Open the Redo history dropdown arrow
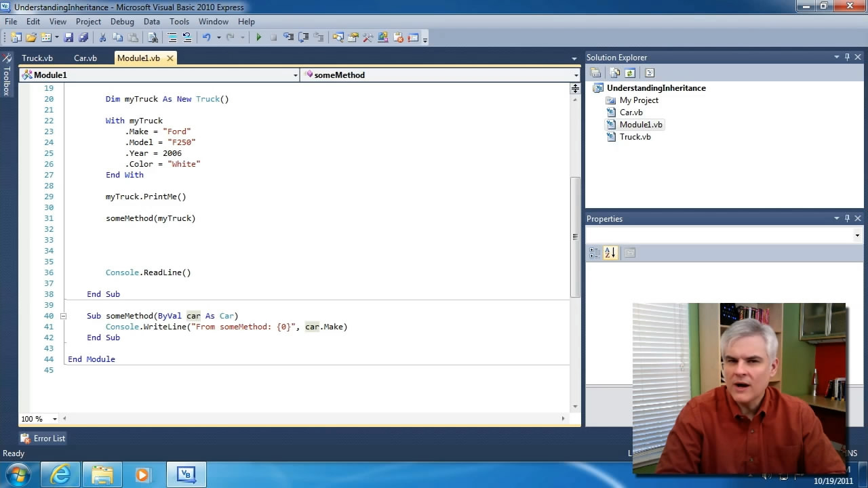The image size is (868, 488). click(x=242, y=37)
